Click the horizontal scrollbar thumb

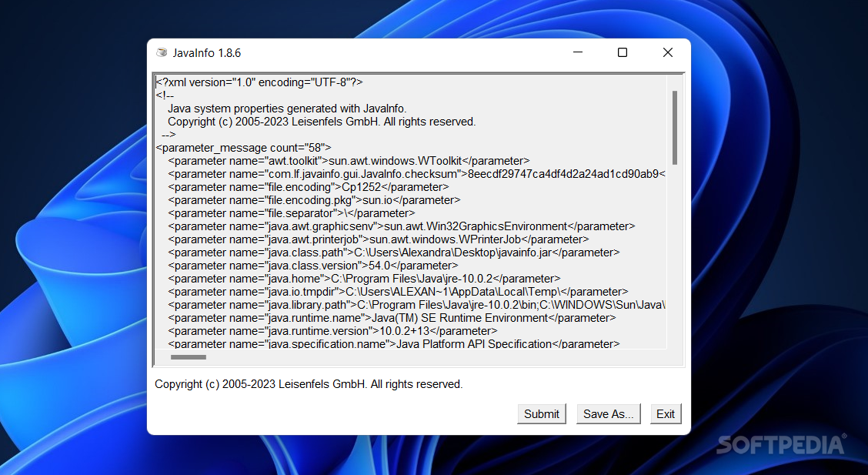pyautogui.click(x=189, y=357)
